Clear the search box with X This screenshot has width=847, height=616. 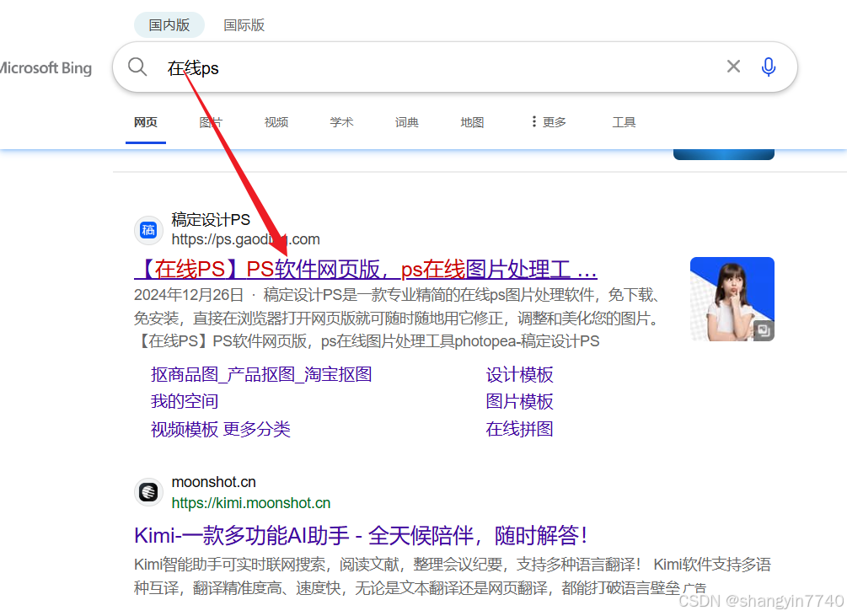pyautogui.click(x=733, y=67)
